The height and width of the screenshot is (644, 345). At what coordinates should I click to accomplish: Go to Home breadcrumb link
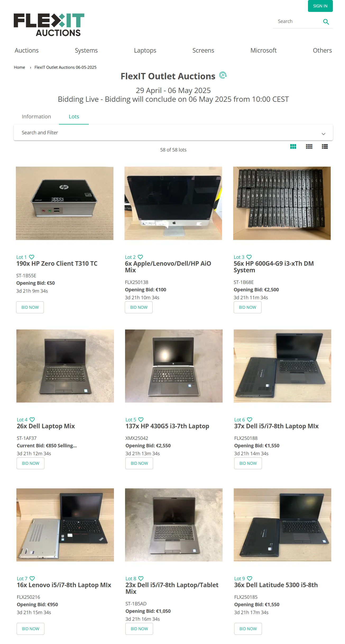[20, 67]
